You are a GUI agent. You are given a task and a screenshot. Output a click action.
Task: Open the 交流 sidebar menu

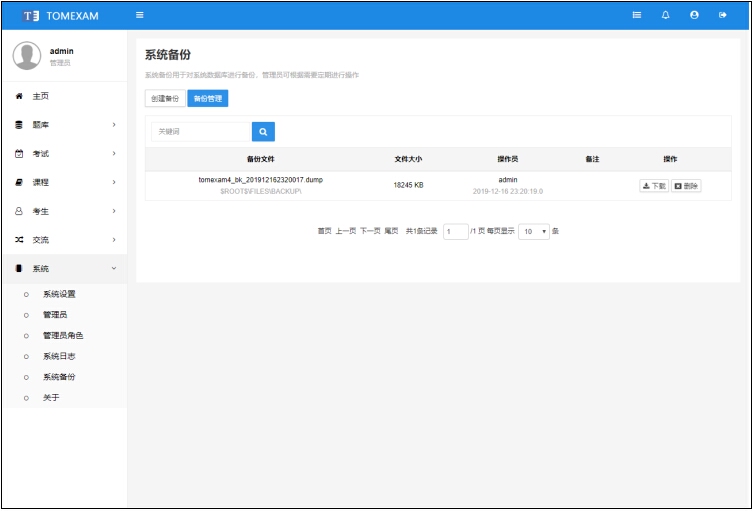coord(65,239)
